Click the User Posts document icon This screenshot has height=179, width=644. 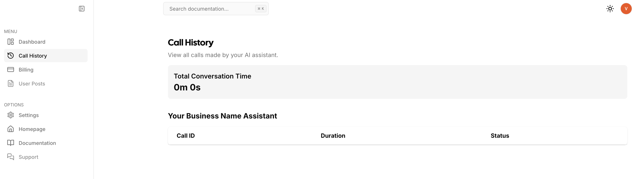(x=10, y=84)
